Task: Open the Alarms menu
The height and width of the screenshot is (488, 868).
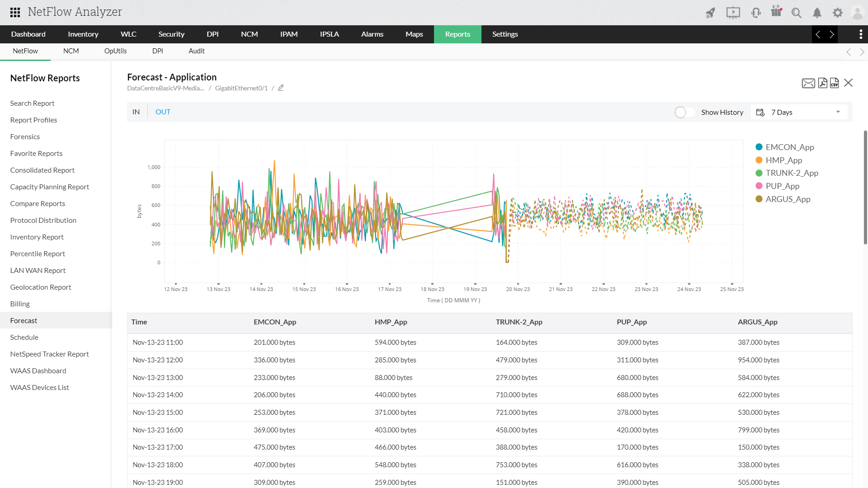Action: (x=372, y=34)
